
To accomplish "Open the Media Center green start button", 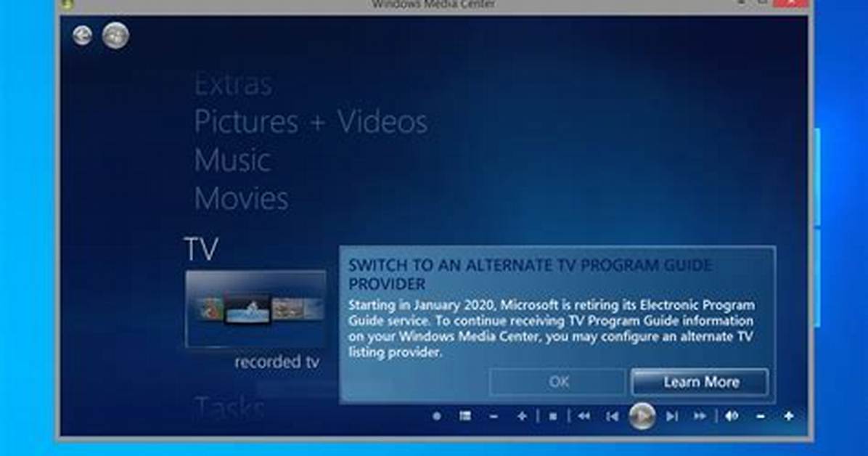I will [115, 36].
